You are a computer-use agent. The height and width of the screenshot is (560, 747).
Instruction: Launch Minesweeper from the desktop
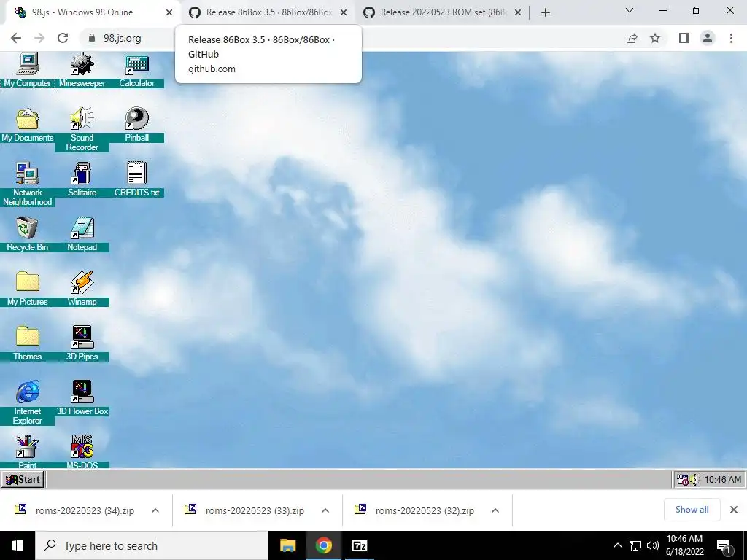point(82,71)
